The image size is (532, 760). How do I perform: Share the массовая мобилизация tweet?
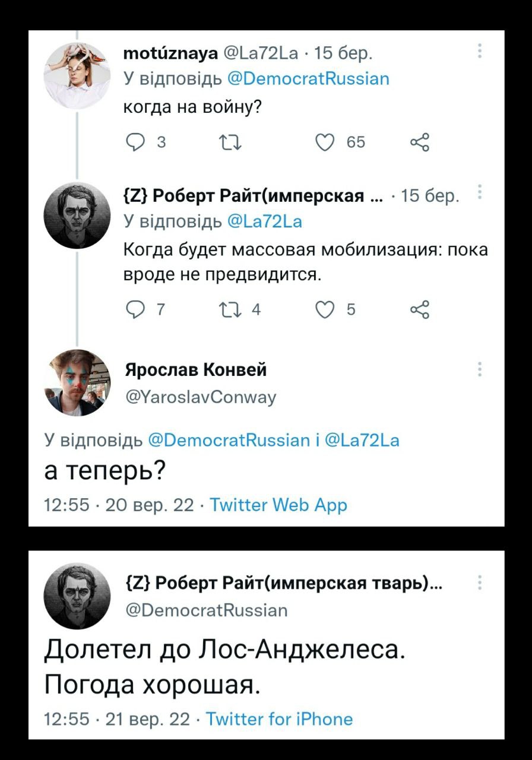(x=419, y=309)
